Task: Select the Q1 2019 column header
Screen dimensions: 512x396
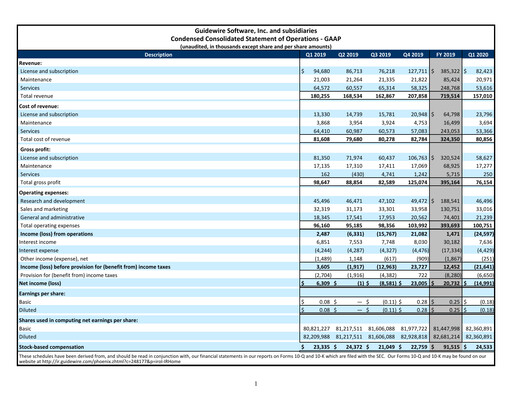Action: click(316, 55)
